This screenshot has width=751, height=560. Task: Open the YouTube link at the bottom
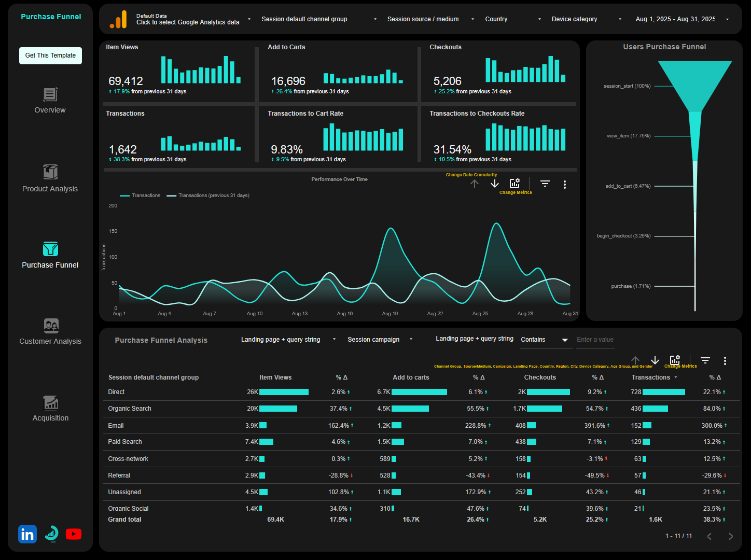click(x=74, y=534)
